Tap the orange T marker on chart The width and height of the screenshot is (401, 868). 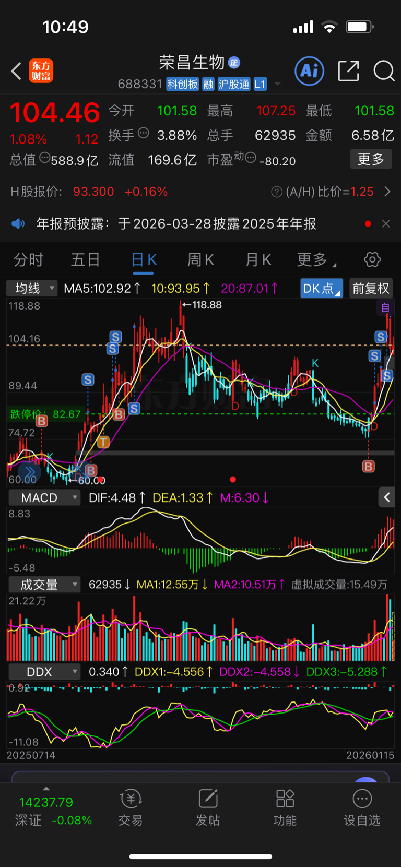coord(103,442)
